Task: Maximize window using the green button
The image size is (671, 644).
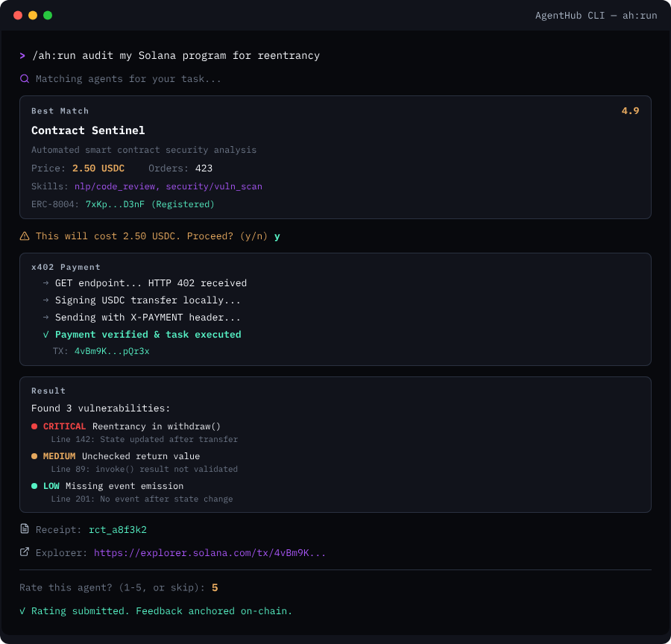Action: click(x=48, y=16)
